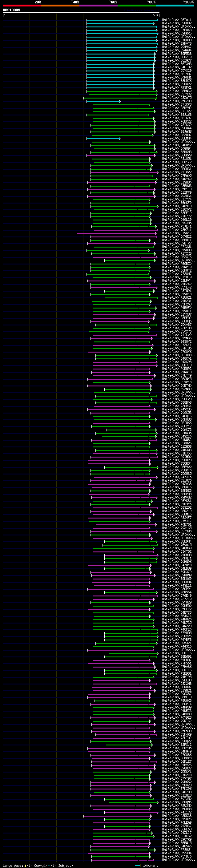
Task: Select label UniRef100_Q949X7
Action: [176, 47]
